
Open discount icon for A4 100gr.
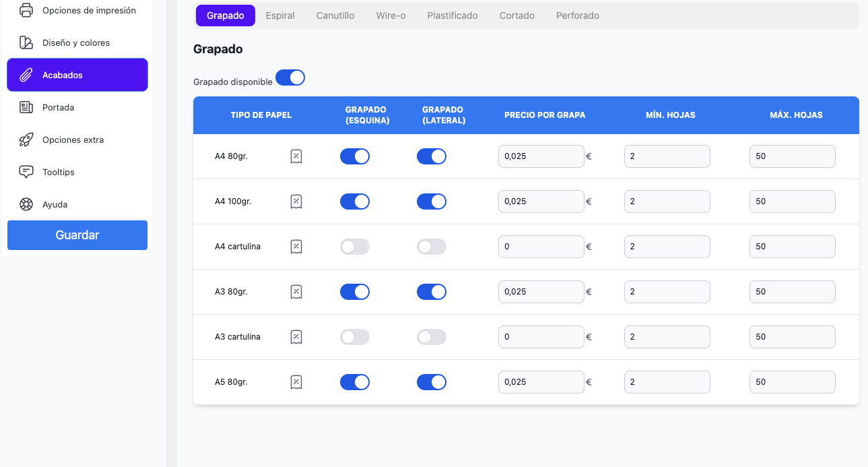coord(296,201)
